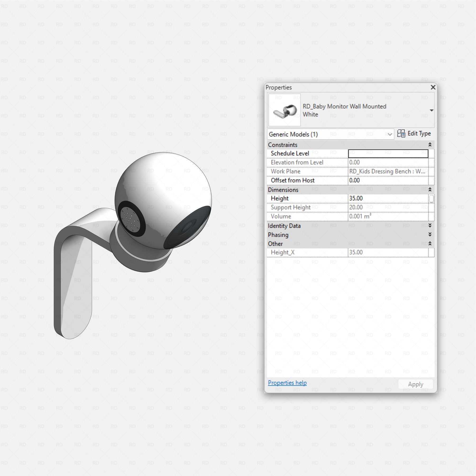Expand the Phasing section

tap(430, 235)
